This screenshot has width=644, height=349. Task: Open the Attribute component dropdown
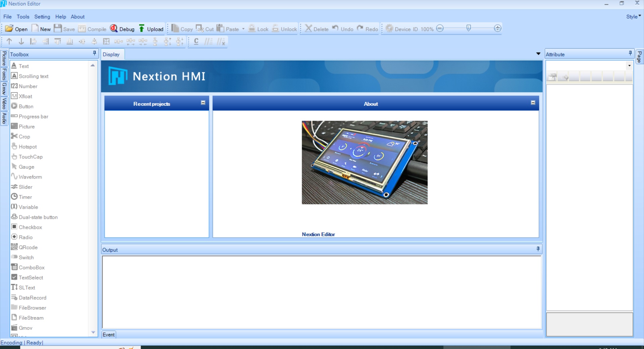pyautogui.click(x=629, y=65)
